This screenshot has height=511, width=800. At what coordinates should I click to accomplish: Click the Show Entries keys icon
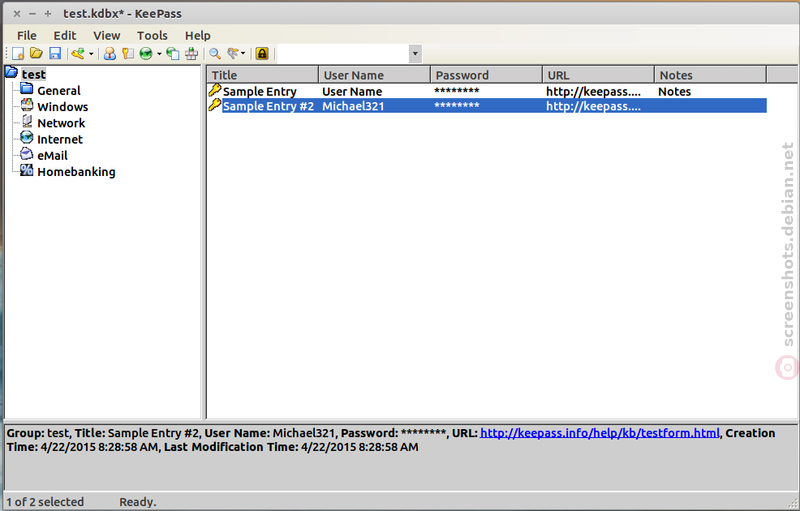(x=233, y=54)
